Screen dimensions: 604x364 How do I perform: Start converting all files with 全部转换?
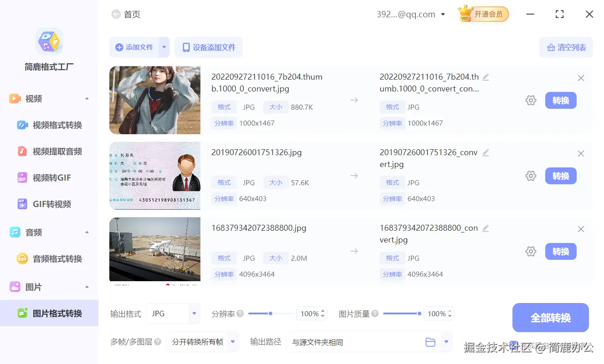coord(550,318)
